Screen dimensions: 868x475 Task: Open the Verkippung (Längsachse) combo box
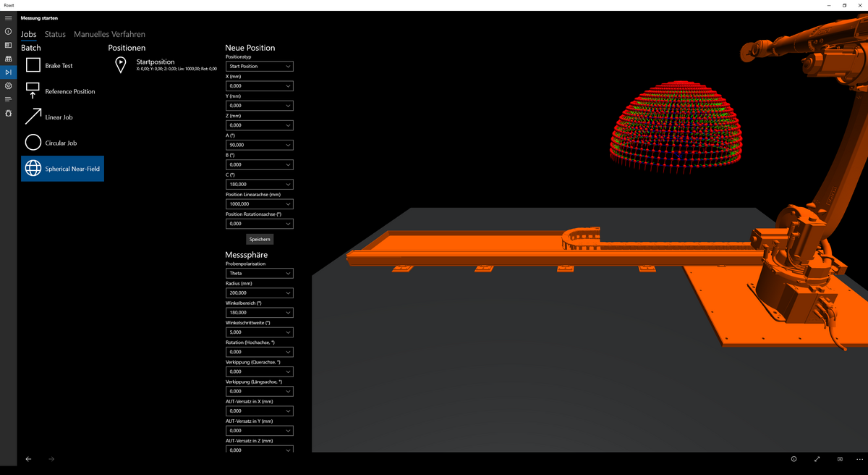[259, 391]
